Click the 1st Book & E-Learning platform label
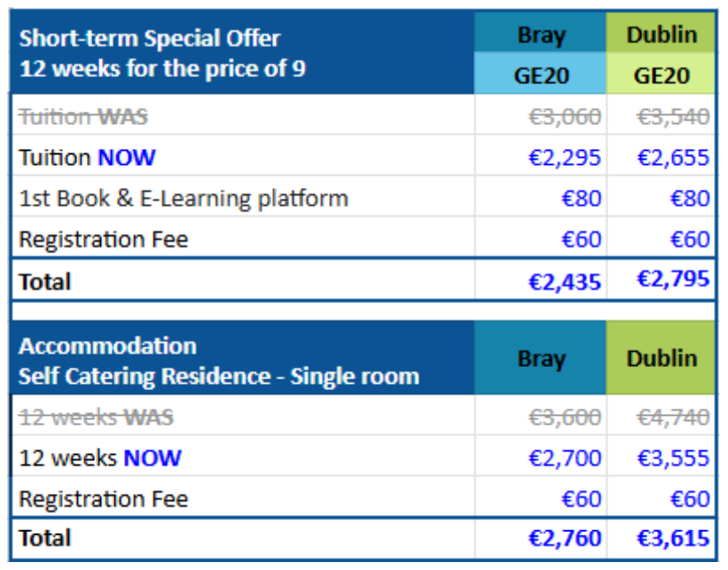This screenshot has width=728, height=570. click(184, 199)
